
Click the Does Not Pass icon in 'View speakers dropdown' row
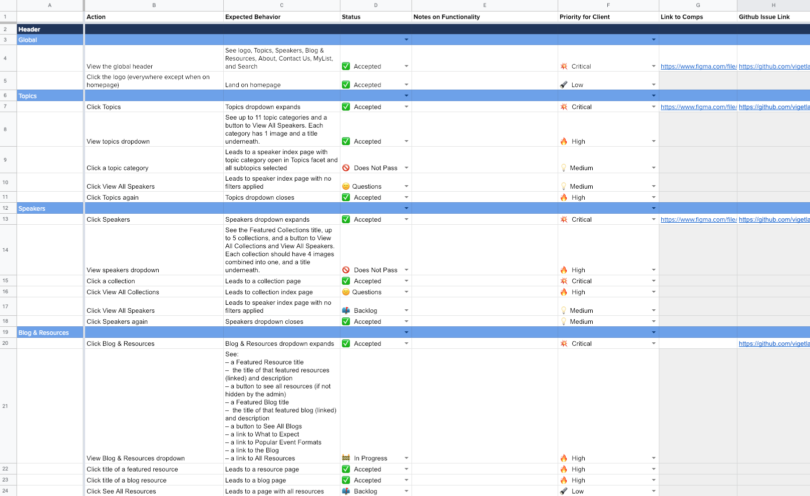tap(346, 270)
